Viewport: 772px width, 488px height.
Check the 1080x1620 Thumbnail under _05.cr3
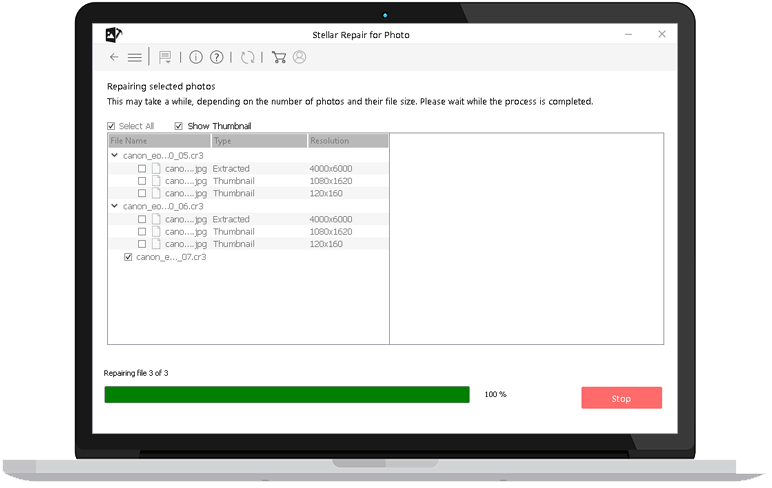point(142,181)
